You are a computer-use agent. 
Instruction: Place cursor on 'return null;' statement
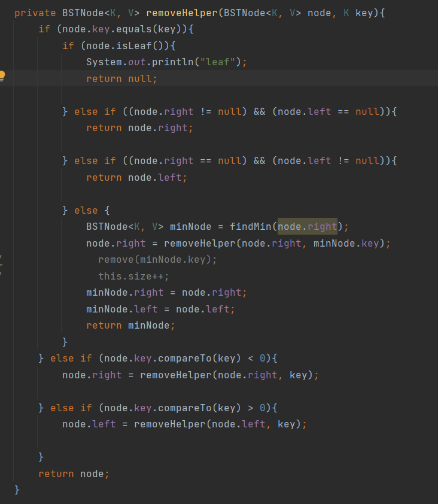point(121,78)
